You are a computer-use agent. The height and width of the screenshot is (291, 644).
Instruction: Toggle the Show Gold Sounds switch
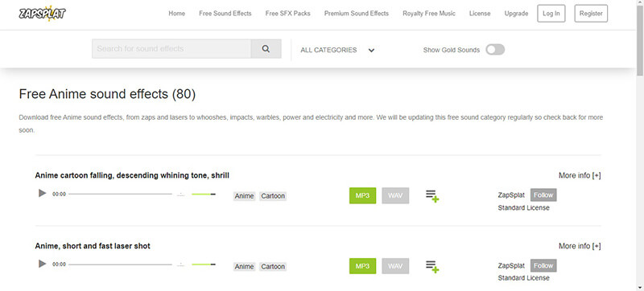(495, 50)
